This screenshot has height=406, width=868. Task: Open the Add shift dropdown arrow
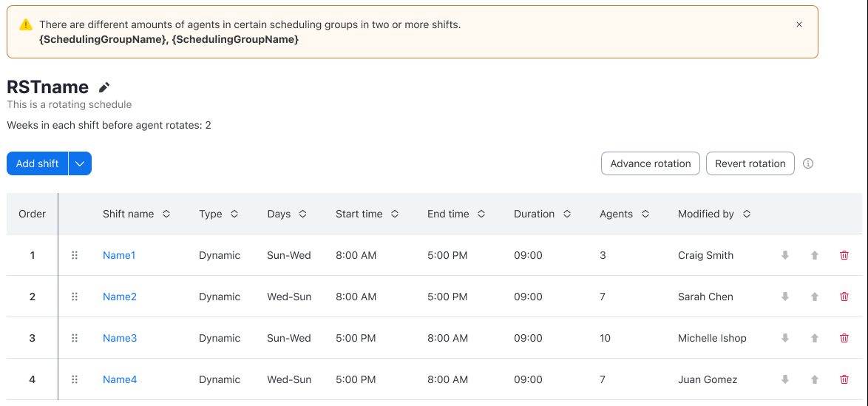81,163
